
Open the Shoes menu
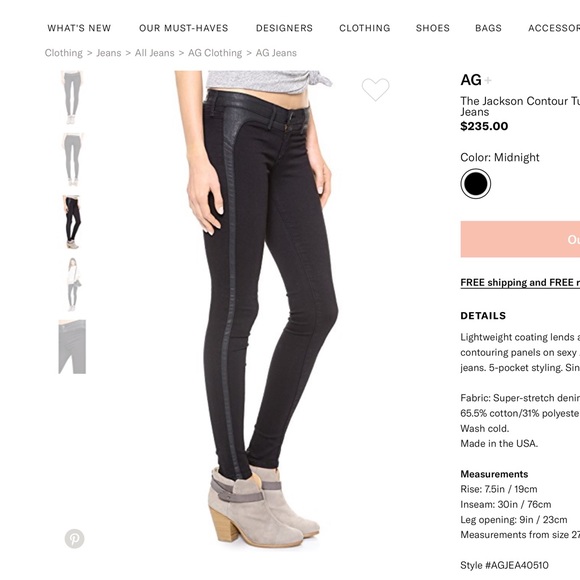point(433,28)
